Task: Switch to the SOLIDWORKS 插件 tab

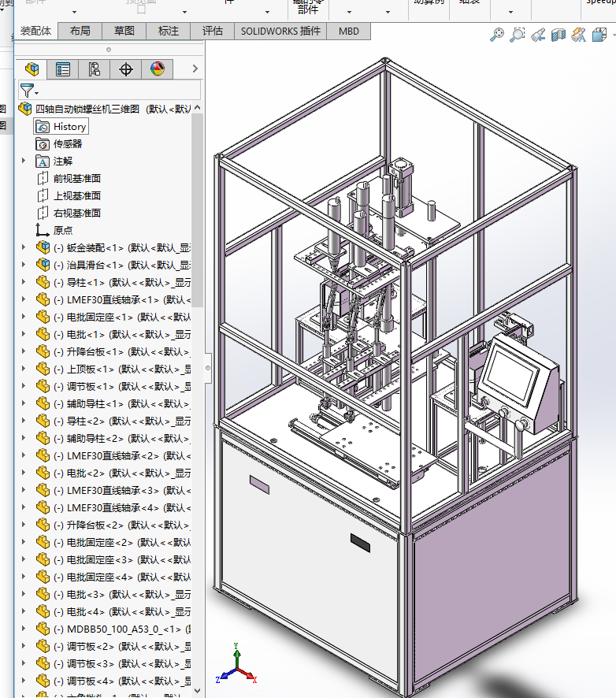Action: pyautogui.click(x=280, y=31)
